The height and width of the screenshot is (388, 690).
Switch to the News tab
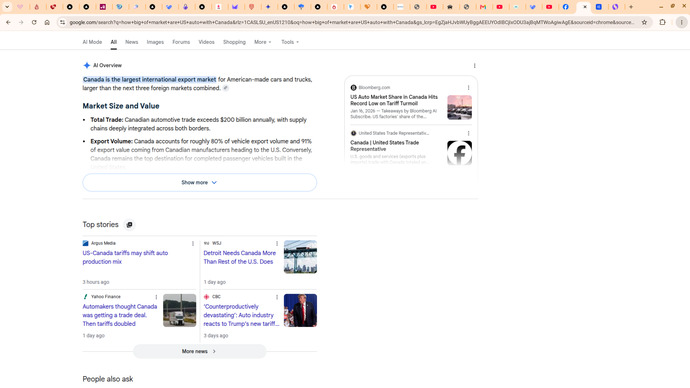[132, 42]
